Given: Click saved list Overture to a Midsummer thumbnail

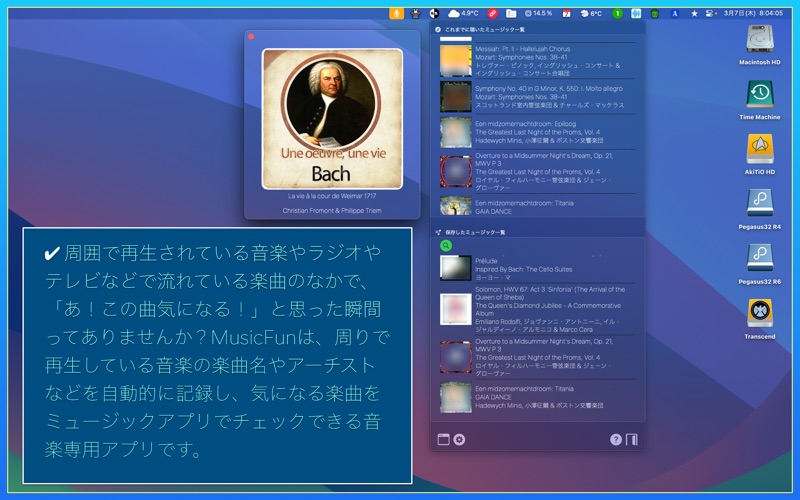Looking at the screenshot, I should click(x=456, y=357).
